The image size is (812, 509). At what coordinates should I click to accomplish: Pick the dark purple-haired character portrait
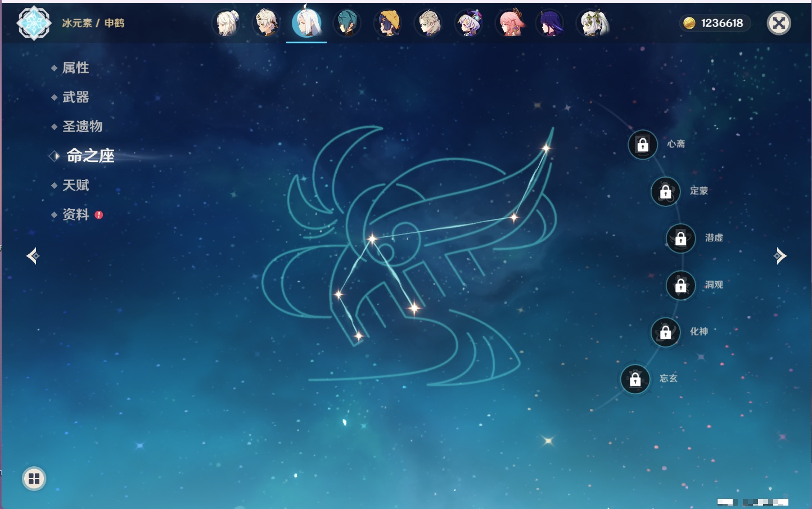click(x=551, y=24)
